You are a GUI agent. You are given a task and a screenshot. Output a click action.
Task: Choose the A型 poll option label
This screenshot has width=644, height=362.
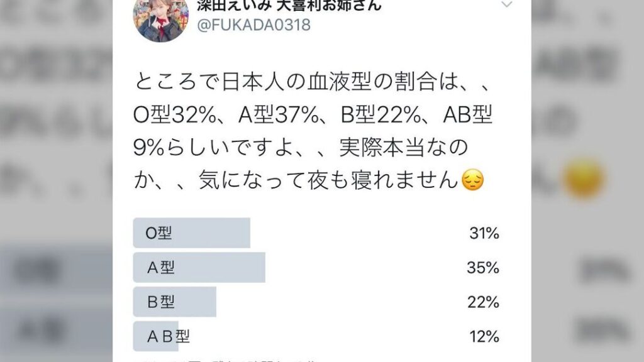tap(161, 268)
